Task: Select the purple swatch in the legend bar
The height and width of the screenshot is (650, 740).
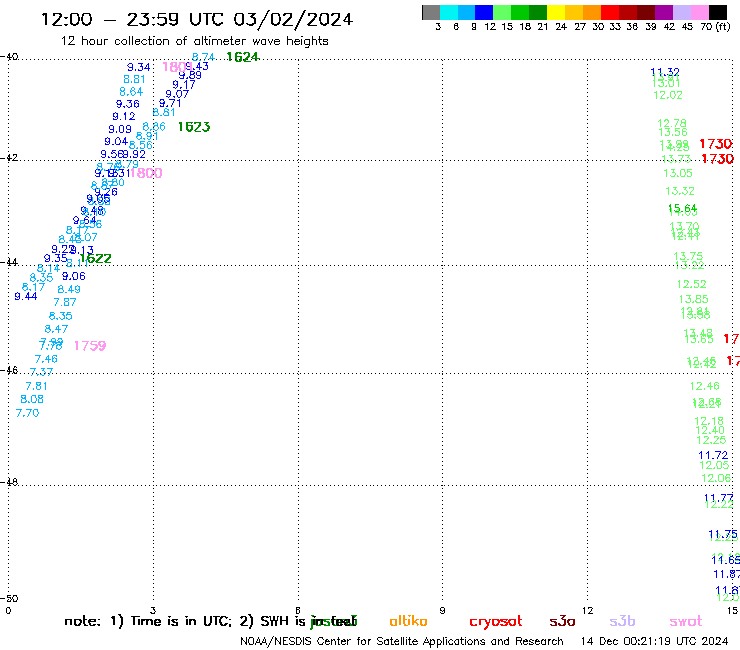Action: [x=663, y=12]
